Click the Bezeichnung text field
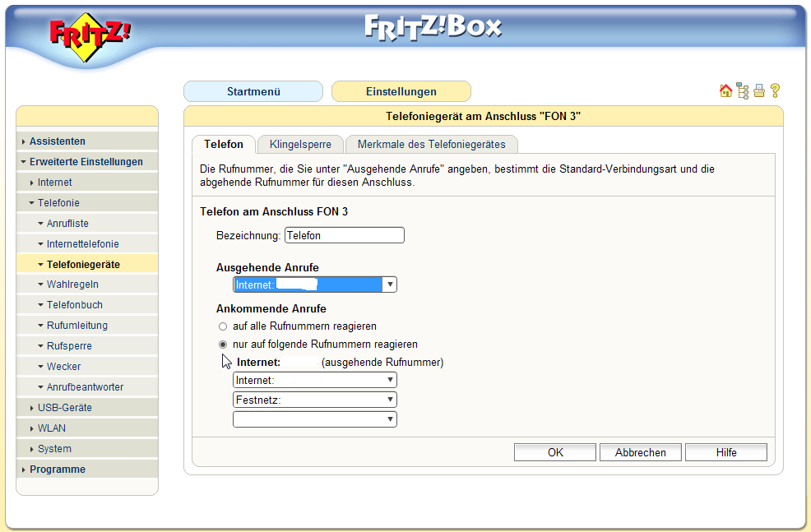 345,235
